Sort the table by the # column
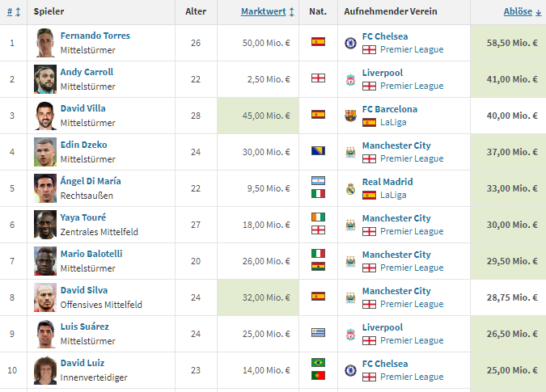Image resolution: width=546 pixels, height=392 pixels. pyautogui.click(x=14, y=12)
